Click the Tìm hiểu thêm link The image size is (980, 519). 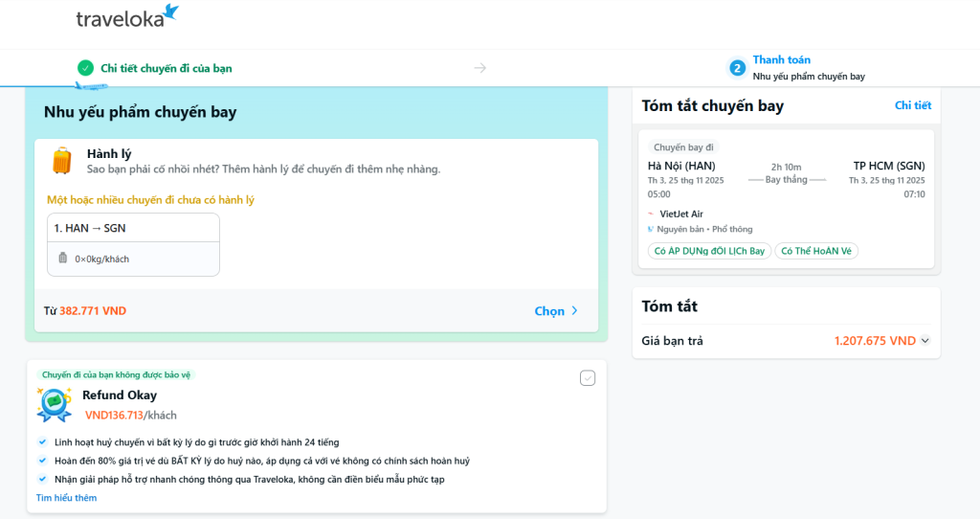[x=66, y=498]
